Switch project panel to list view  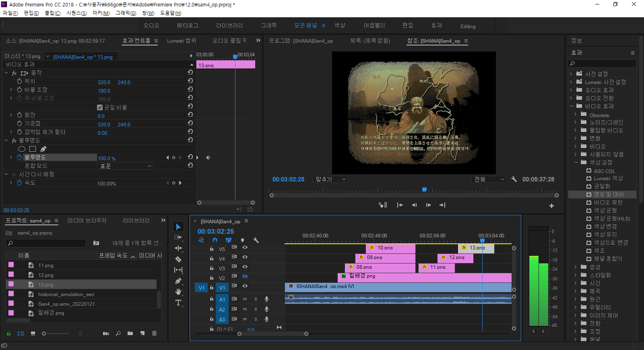coord(21,334)
